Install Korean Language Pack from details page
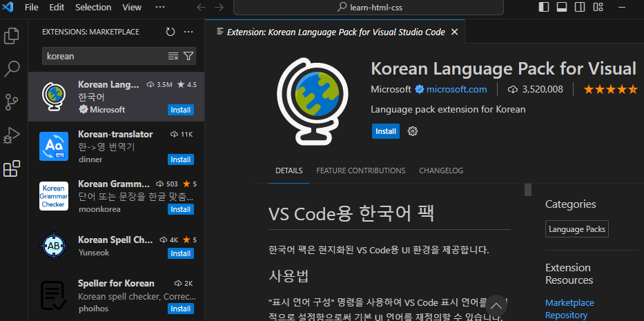644x321 pixels. (x=386, y=131)
